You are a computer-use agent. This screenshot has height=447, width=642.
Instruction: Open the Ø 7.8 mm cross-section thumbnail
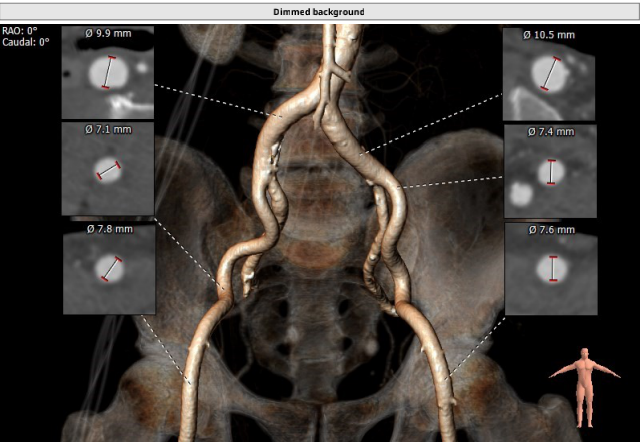107,268
